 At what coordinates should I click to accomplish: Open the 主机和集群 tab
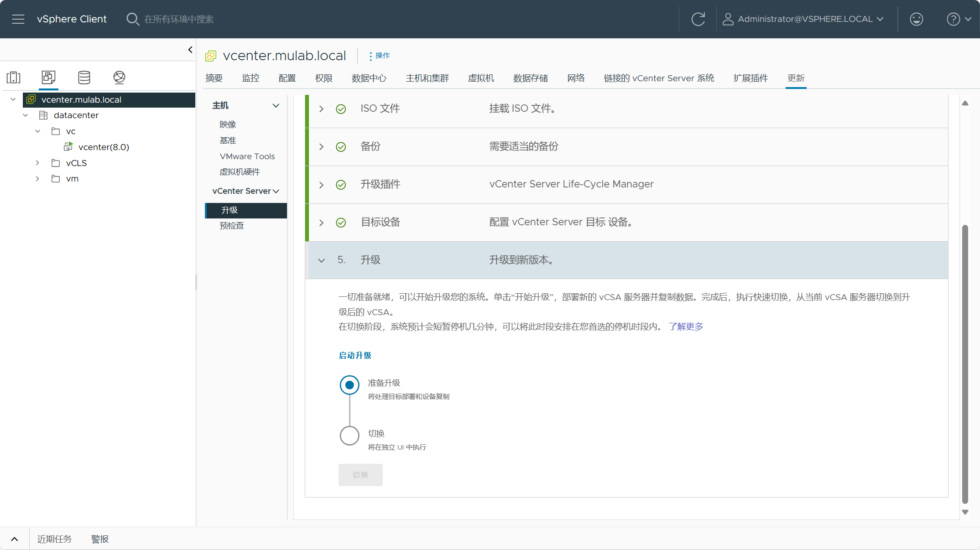click(x=427, y=78)
